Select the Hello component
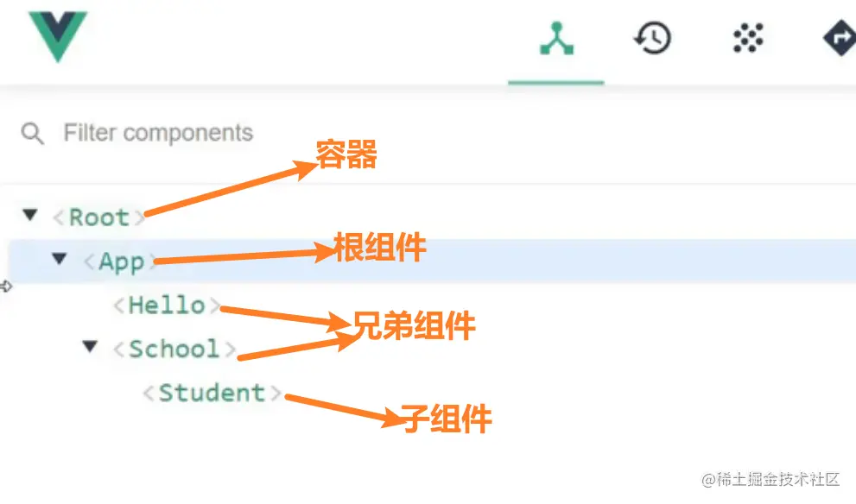Image resolution: width=856 pixels, height=504 pixels. (167, 306)
